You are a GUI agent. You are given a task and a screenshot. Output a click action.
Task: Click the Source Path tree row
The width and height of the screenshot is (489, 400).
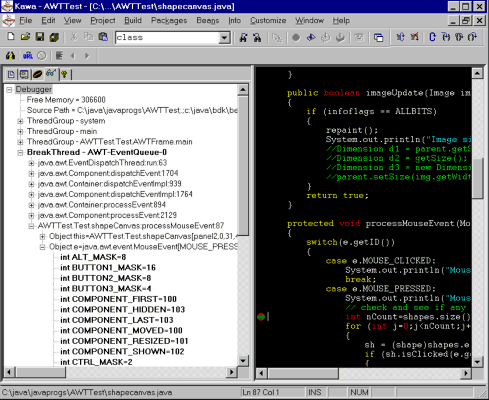point(132,110)
